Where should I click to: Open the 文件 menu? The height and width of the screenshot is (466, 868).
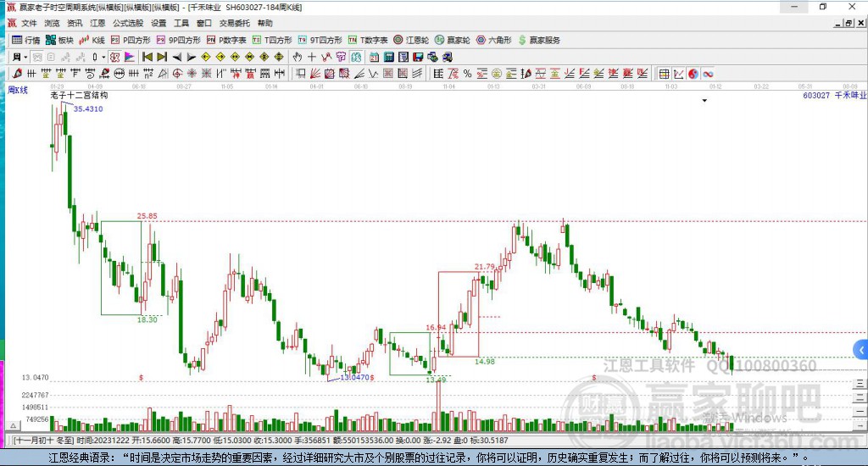[x=29, y=23]
